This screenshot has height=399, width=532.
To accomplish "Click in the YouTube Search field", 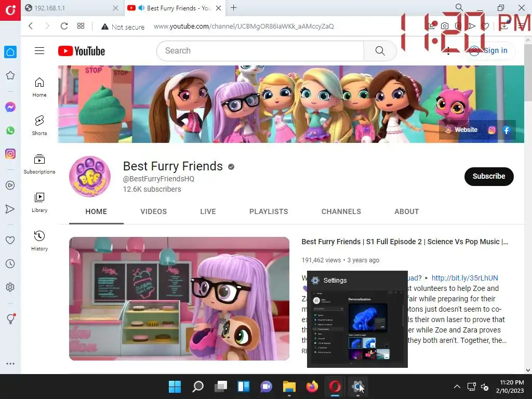I will 260,51.
